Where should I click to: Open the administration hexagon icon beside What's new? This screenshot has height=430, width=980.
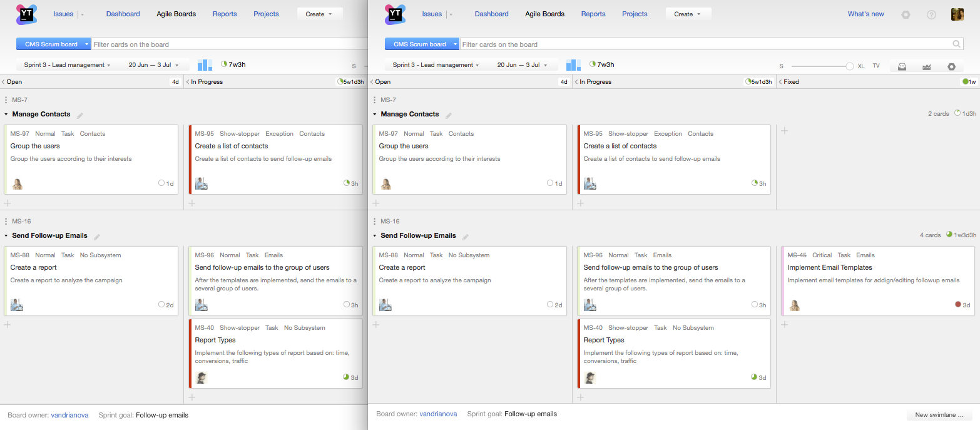coord(906,14)
